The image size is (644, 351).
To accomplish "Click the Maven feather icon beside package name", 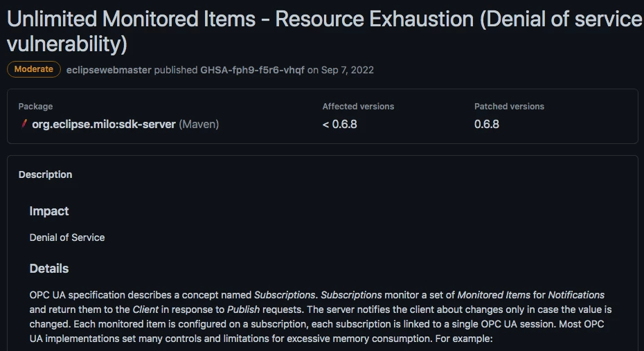I will [x=24, y=125].
